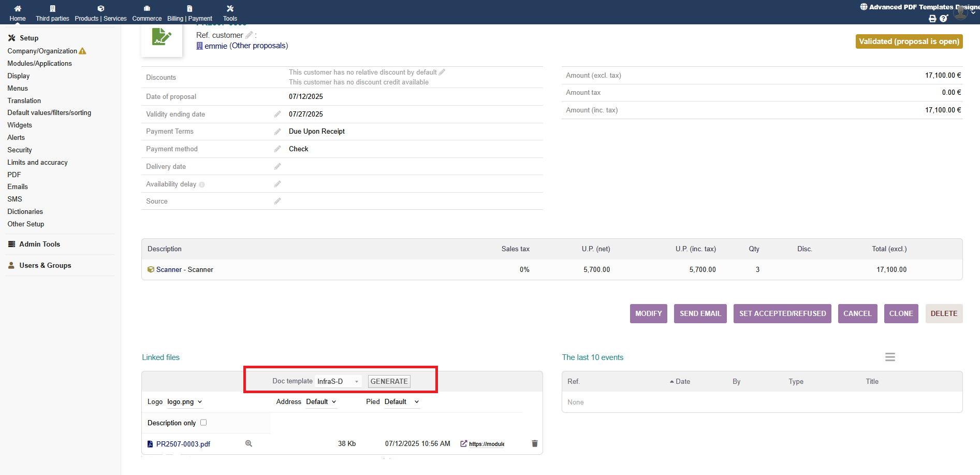
Task: Open the PR2507-0003.pdf file link
Action: [183, 444]
